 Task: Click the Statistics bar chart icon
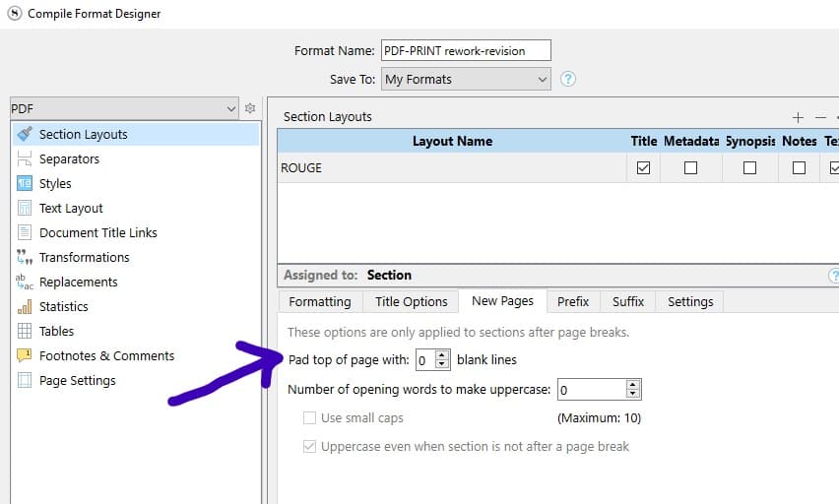pyautogui.click(x=25, y=306)
